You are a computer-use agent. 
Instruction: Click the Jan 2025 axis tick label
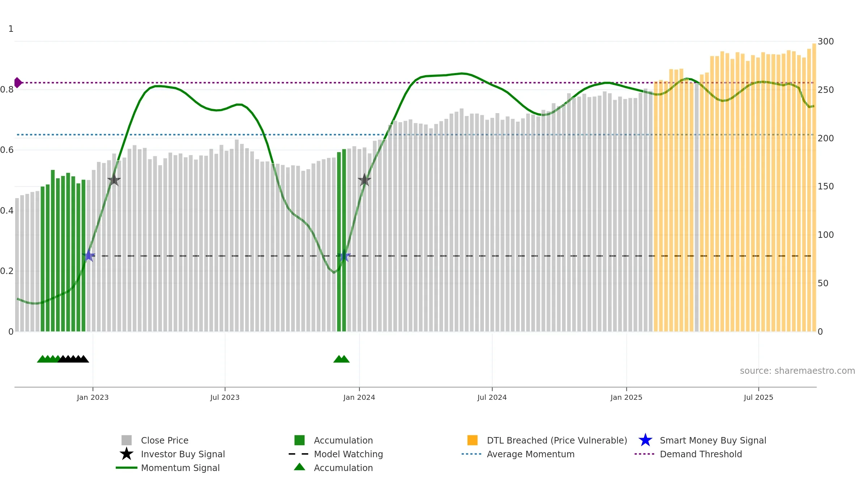(626, 398)
